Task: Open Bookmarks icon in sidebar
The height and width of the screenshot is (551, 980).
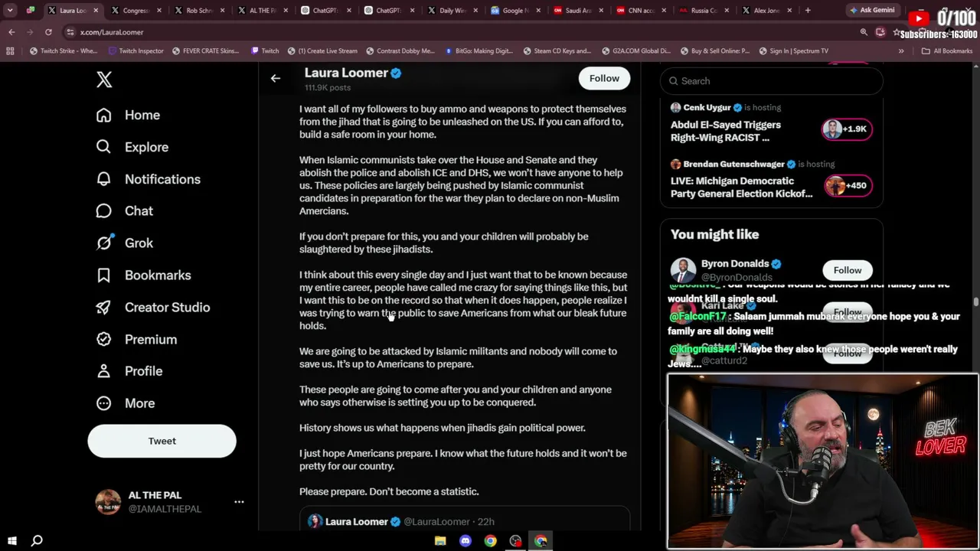Action: pyautogui.click(x=103, y=275)
